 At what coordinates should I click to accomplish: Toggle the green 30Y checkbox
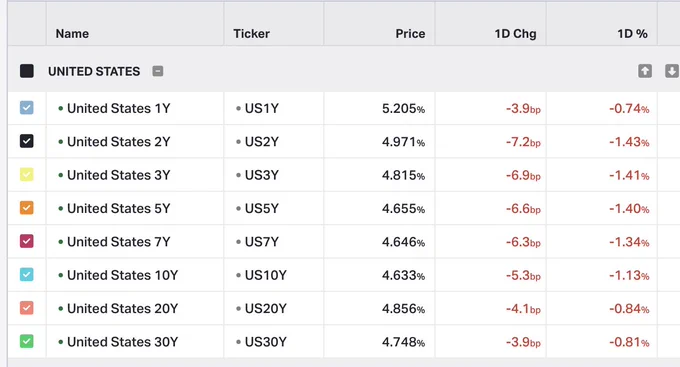click(x=27, y=341)
